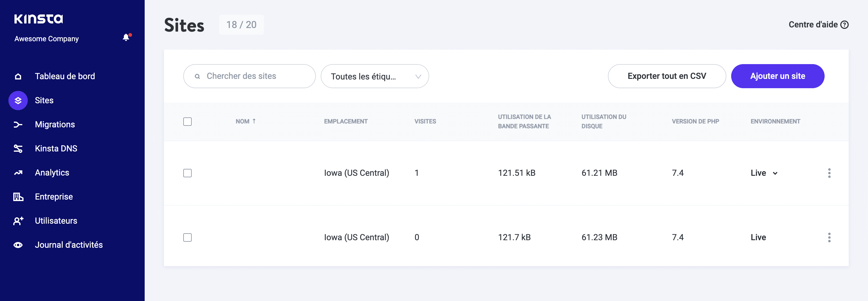The width and height of the screenshot is (868, 301).
Task: Click Ajouter un site
Action: [x=778, y=76]
